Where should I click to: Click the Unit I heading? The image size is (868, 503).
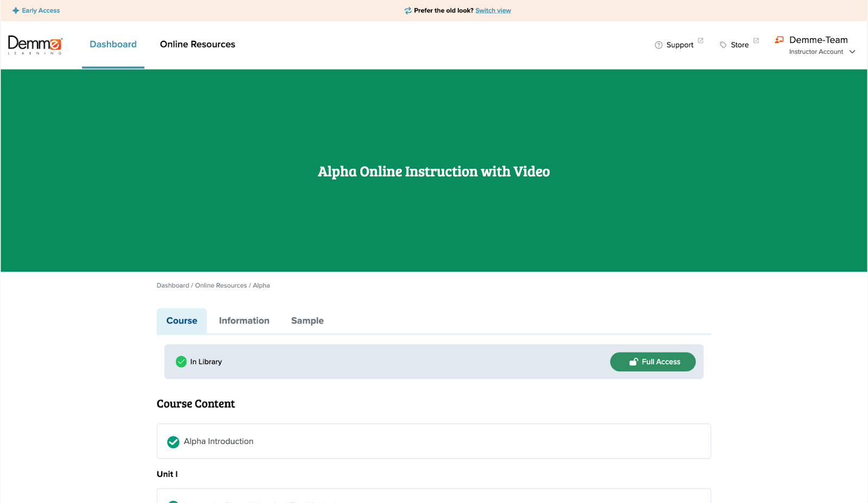[x=167, y=474]
